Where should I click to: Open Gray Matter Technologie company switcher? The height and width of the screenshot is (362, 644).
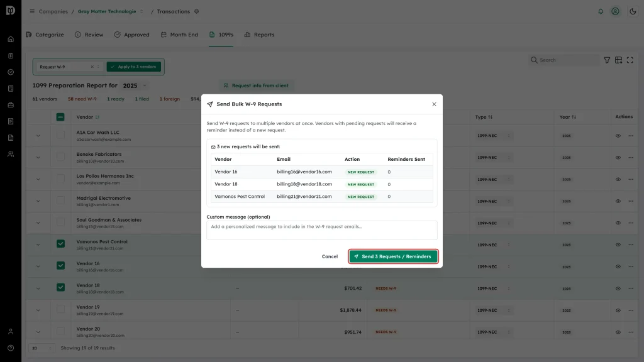pos(111,11)
